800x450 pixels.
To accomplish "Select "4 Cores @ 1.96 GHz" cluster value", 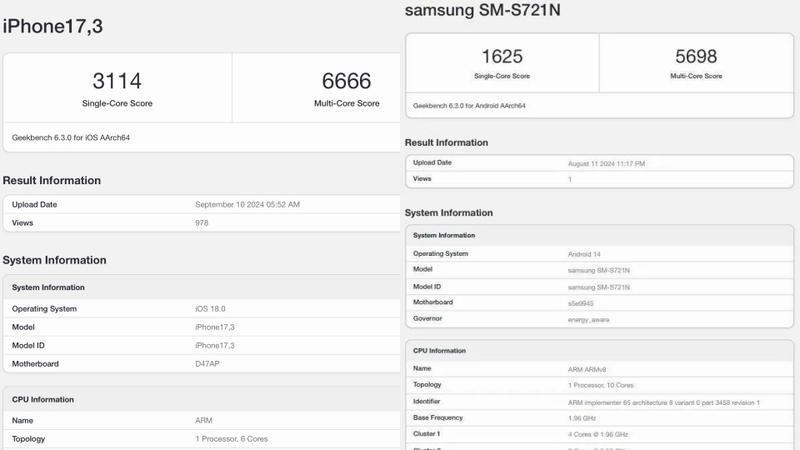I will 598,434.
